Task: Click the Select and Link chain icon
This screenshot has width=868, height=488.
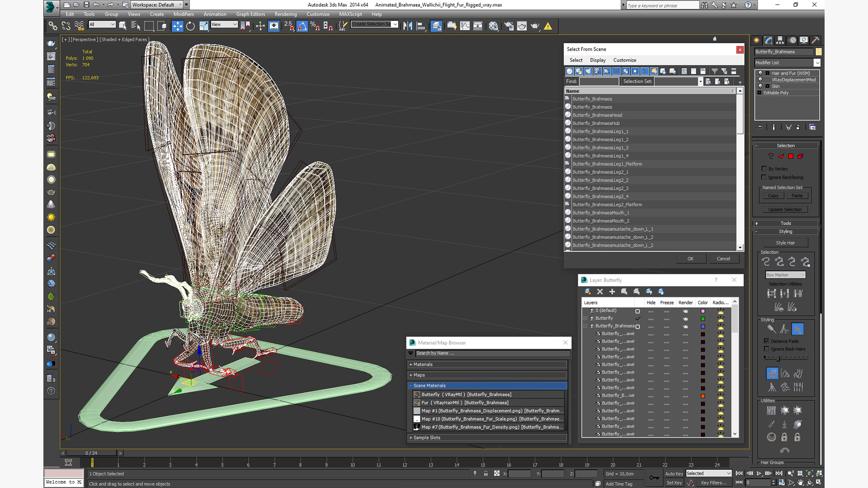Action: tap(53, 26)
